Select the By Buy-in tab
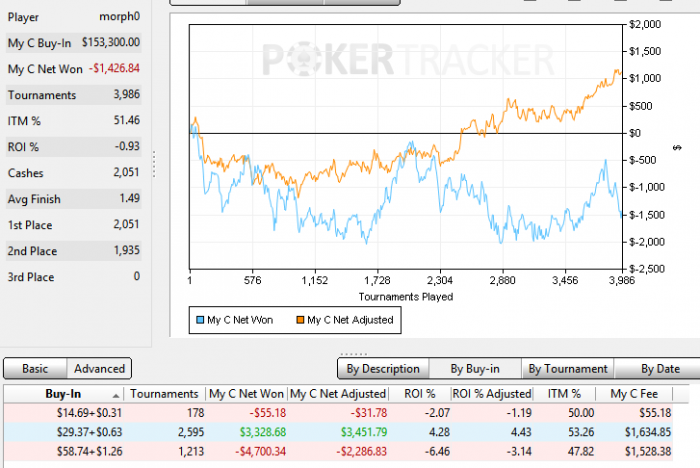This screenshot has width=700, height=468. [475, 369]
